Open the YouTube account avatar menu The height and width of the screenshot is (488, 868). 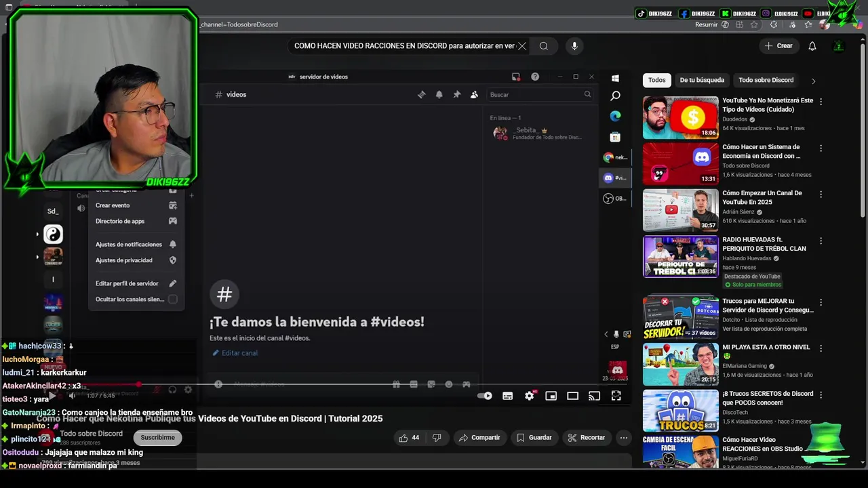(839, 46)
